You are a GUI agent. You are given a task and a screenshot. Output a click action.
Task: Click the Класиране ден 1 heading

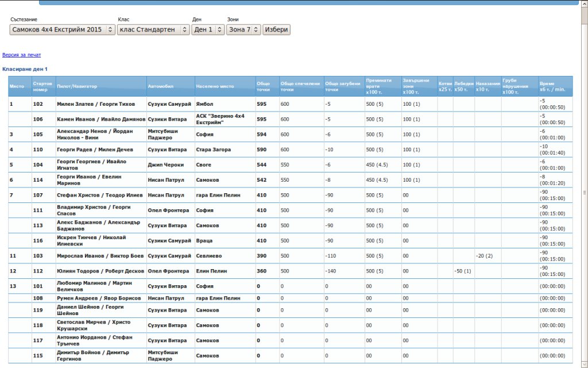pyautogui.click(x=25, y=69)
